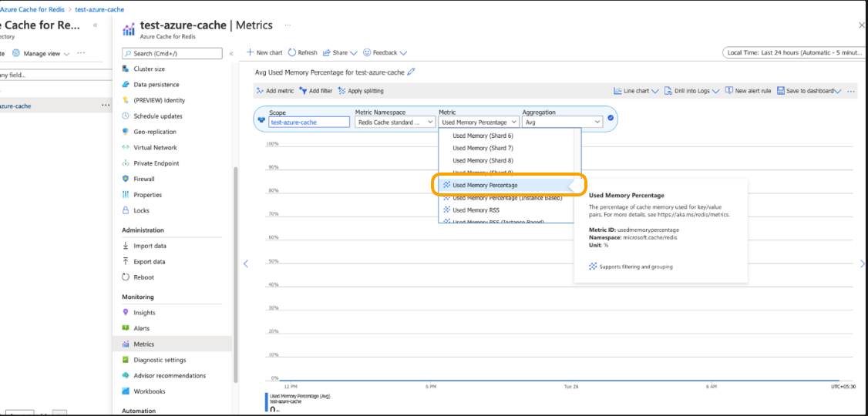Collapse the sidebar menu with double chevron
868x416 pixels.
[231, 54]
